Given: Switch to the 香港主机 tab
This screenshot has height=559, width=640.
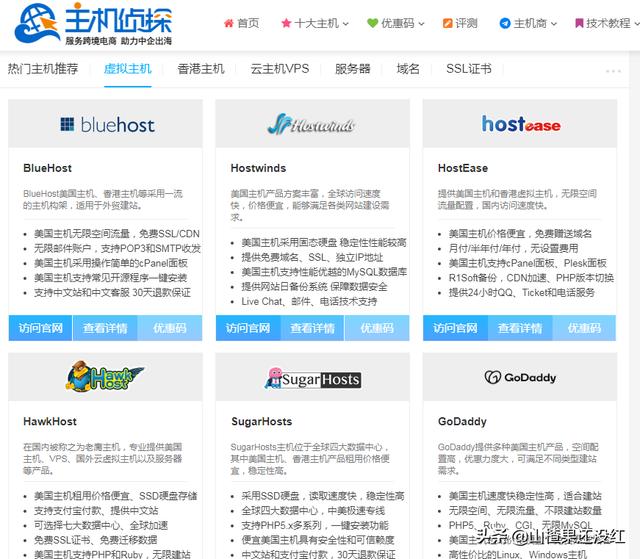Looking at the screenshot, I should pos(201,69).
